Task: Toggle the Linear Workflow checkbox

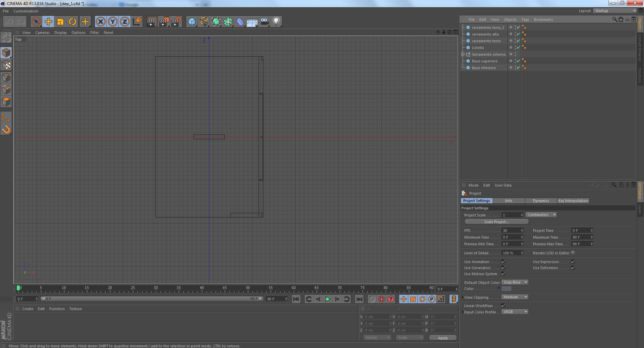Action: coord(503,306)
